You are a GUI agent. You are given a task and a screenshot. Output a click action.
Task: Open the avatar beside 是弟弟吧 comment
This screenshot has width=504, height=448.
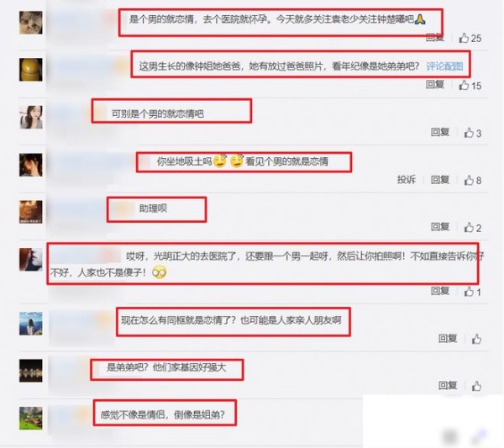(x=31, y=371)
